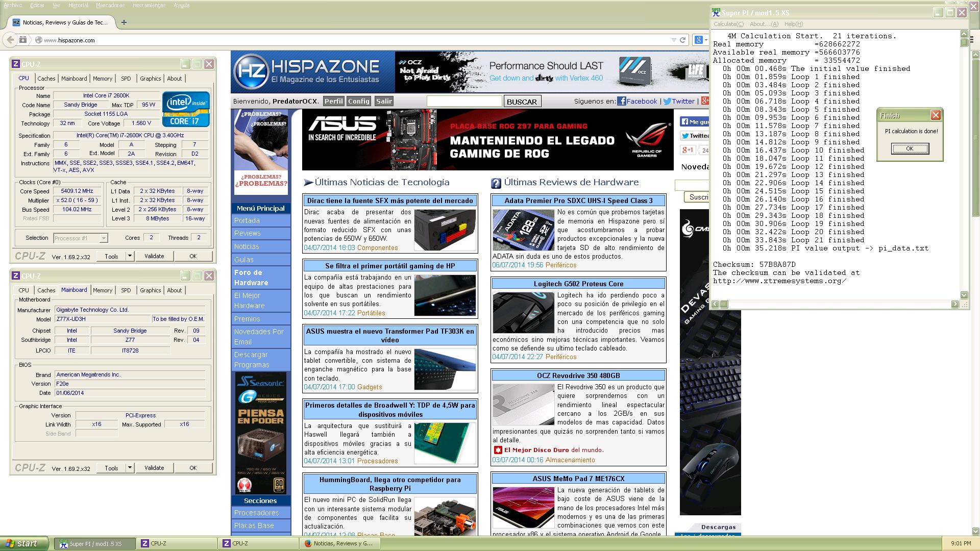Click Validate in the top CPU-Z window

[x=154, y=256]
